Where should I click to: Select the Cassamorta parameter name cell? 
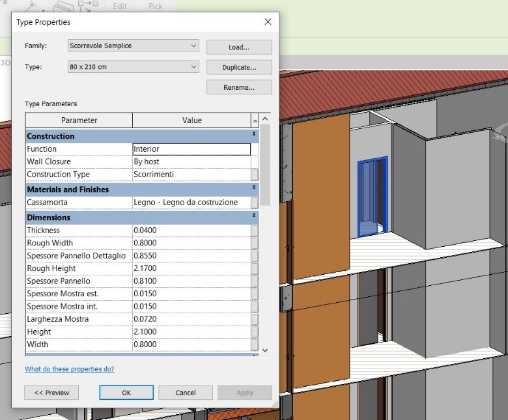pyautogui.click(x=79, y=203)
